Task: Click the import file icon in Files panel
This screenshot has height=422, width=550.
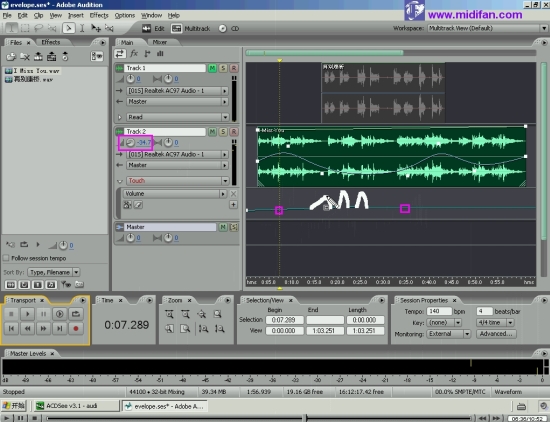Action: (x=11, y=56)
